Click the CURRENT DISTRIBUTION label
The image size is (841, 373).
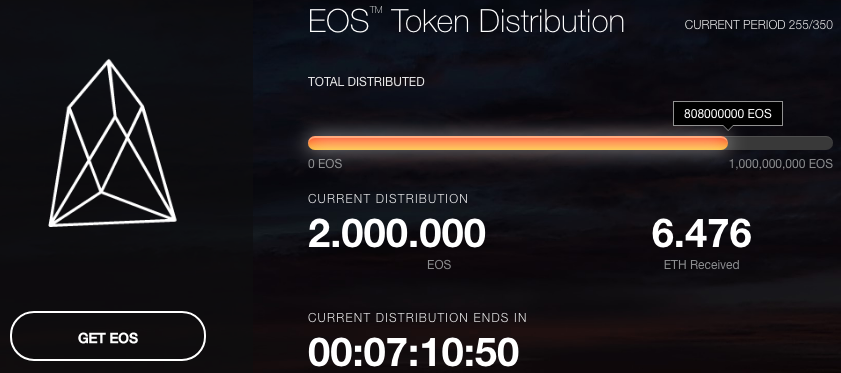click(x=388, y=199)
